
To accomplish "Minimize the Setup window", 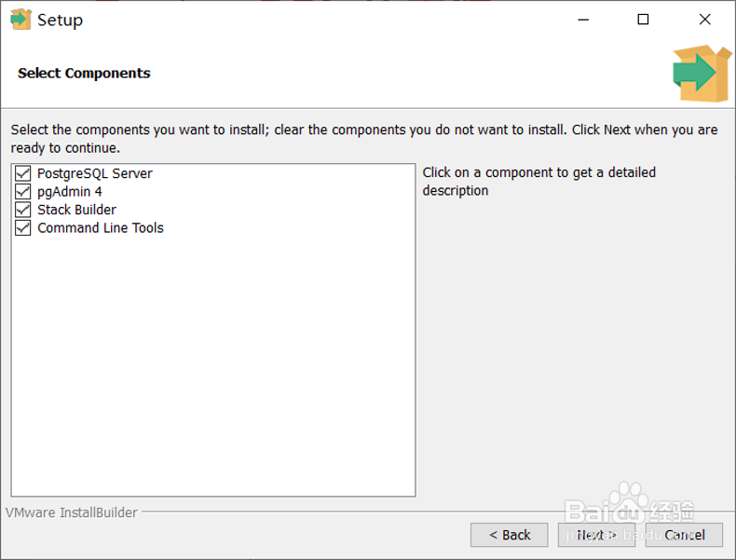I will [582, 20].
